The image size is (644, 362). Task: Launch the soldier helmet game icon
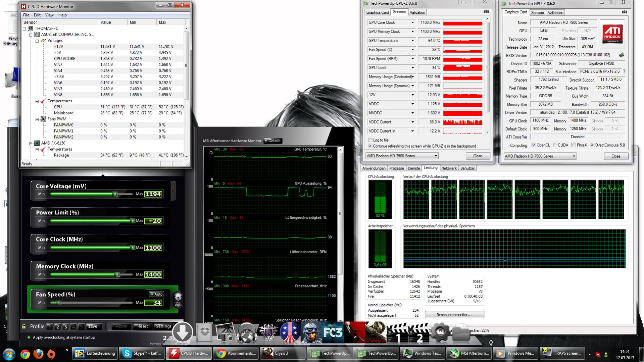311,333
